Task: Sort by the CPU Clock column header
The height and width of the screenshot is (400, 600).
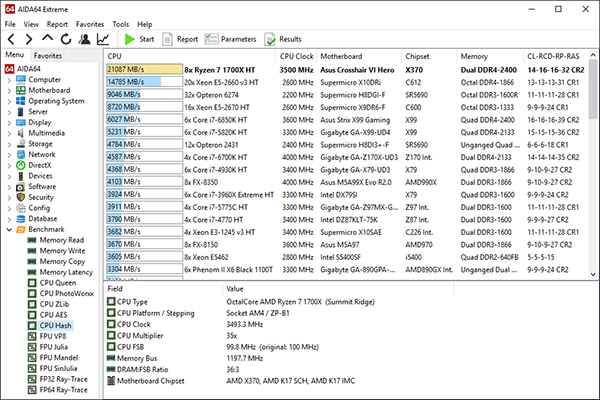Action: tap(296, 56)
